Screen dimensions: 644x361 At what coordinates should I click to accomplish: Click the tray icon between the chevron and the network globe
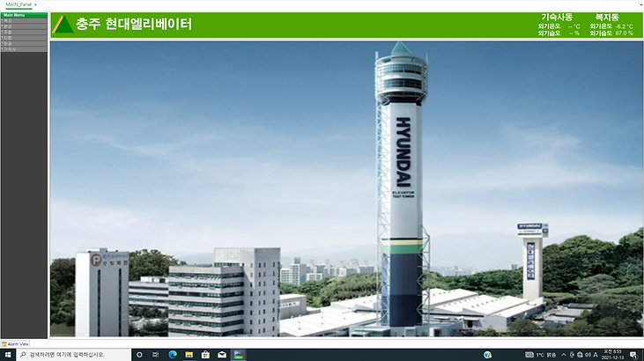coord(572,355)
